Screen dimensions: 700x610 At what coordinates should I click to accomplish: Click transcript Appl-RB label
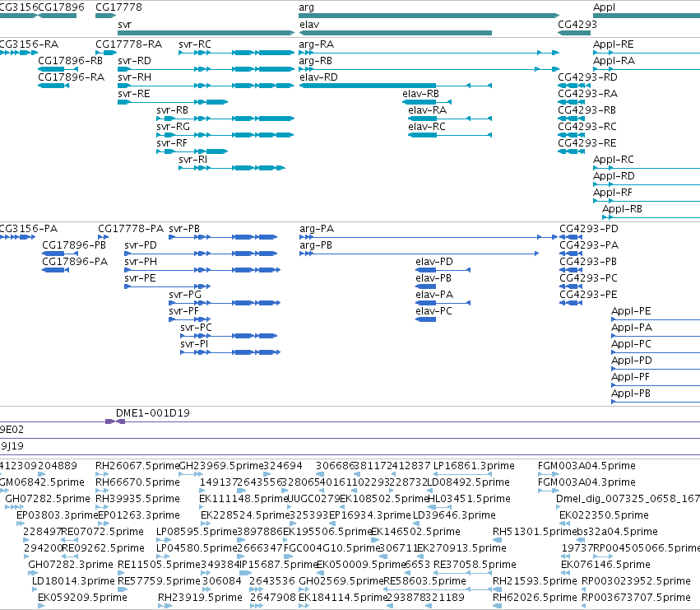click(x=622, y=209)
